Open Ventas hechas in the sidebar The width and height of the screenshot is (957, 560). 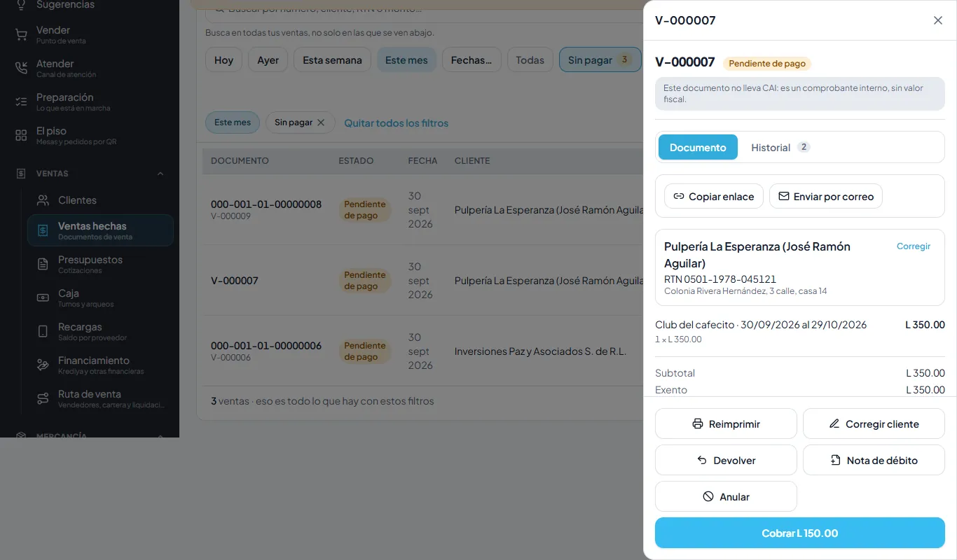[x=100, y=230]
